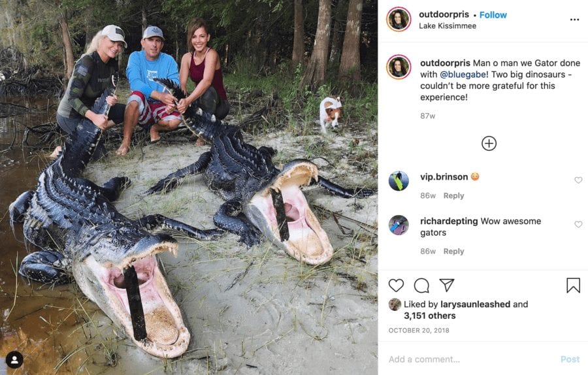The width and height of the screenshot is (588, 375).
Task: Like richardepting's comment
Action: [578, 225]
